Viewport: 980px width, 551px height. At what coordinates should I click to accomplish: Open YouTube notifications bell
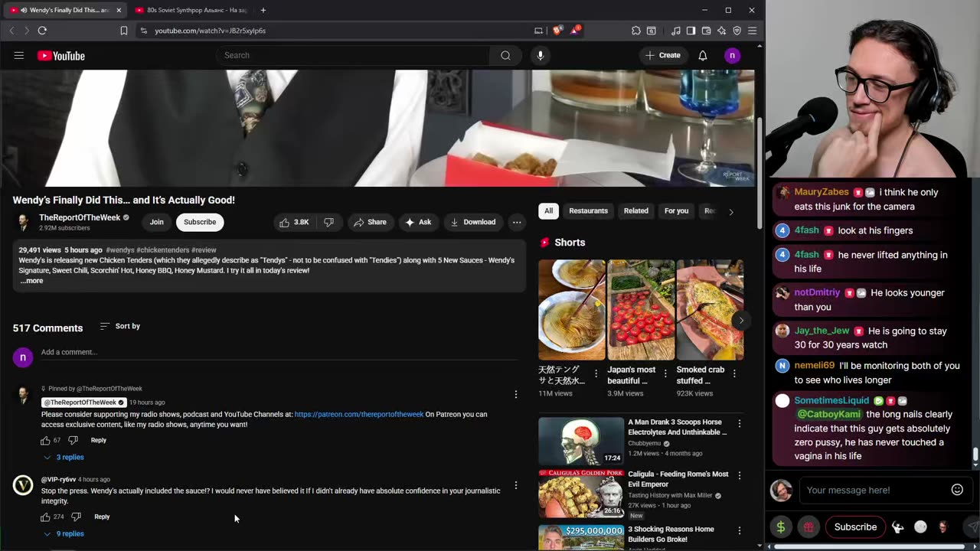[x=703, y=55]
